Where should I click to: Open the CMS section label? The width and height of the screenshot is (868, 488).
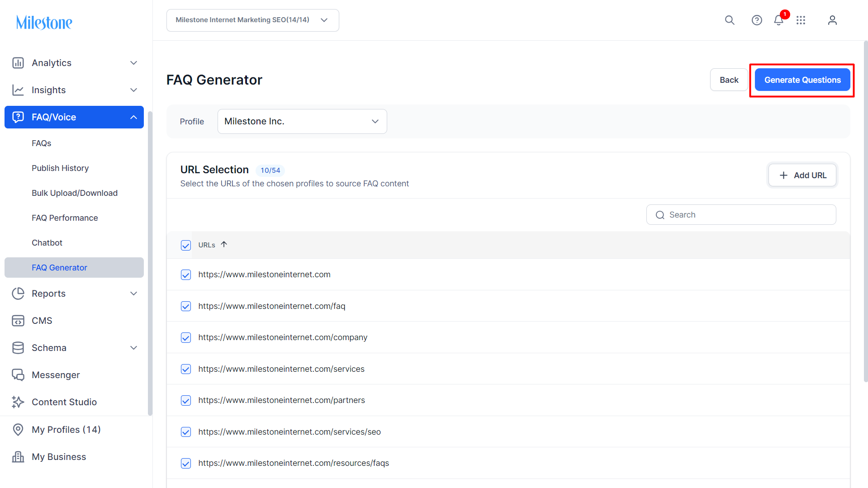pyautogui.click(x=42, y=321)
